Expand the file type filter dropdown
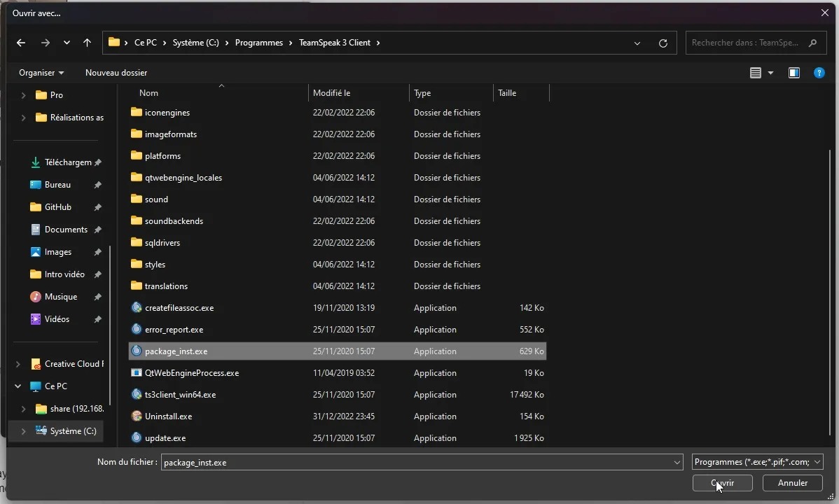 [817, 462]
